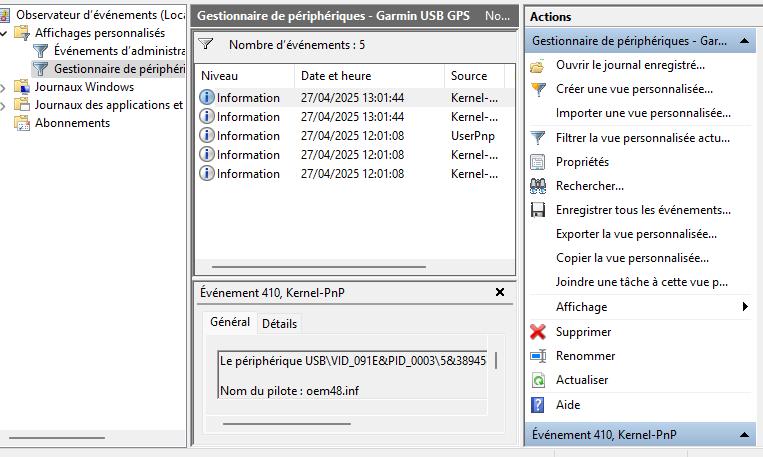Click 'Le périphérique USB\VID_091E&PID_0003' text
763x457 pixels.
click(x=353, y=361)
